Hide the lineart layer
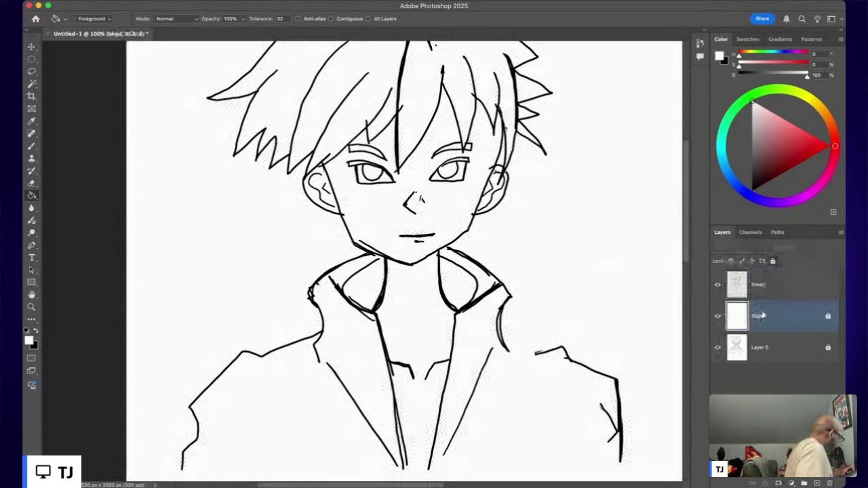The height and width of the screenshot is (488, 868). (717, 285)
